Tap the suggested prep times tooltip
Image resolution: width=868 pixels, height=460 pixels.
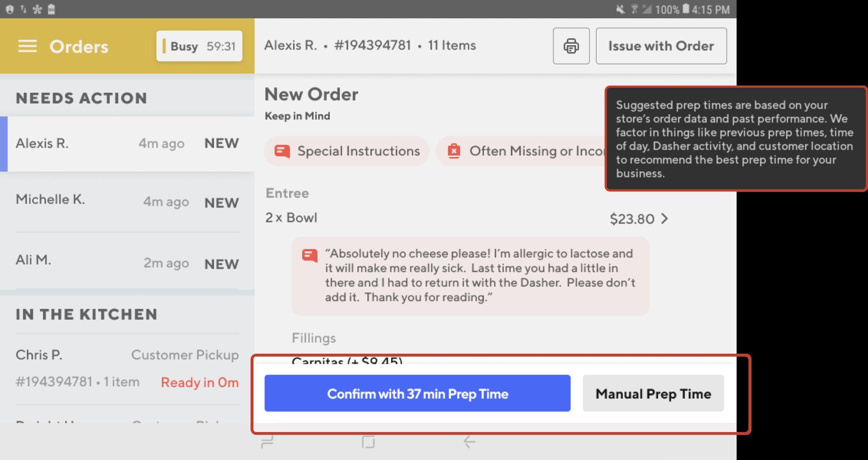[x=736, y=139]
